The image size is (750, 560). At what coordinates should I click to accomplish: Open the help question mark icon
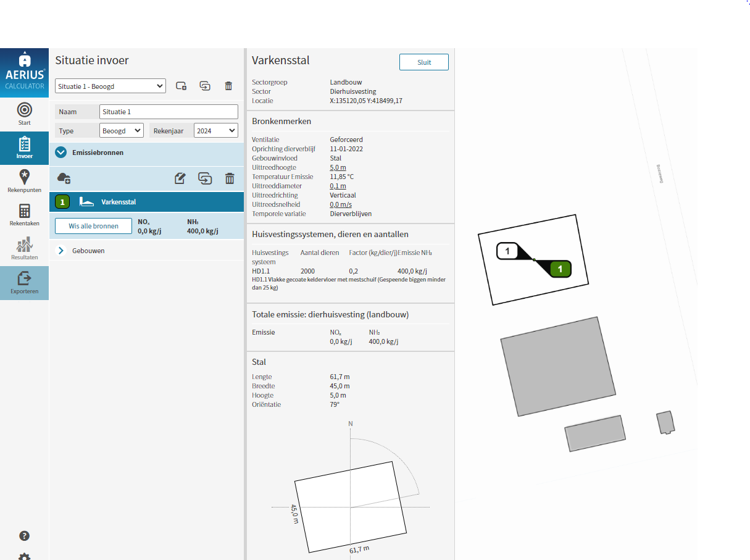(23, 536)
